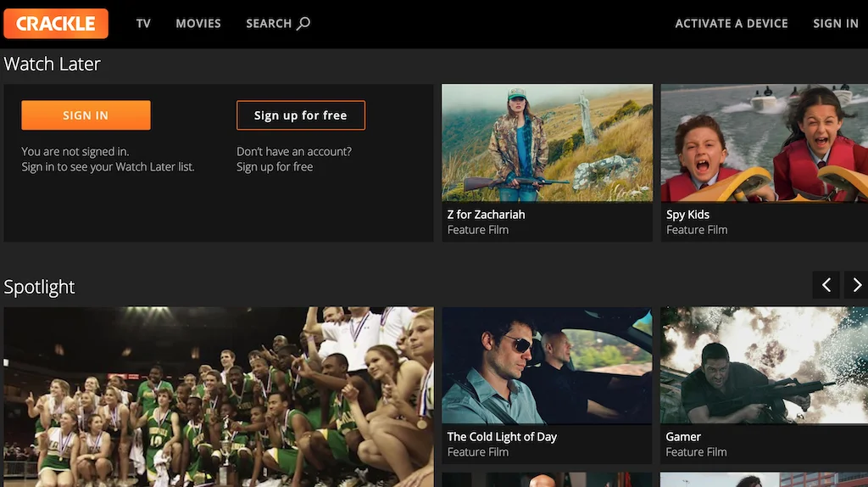Click 'Don't have an account?' text
This screenshot has width=868, height=487.
[x=294, y=151]
